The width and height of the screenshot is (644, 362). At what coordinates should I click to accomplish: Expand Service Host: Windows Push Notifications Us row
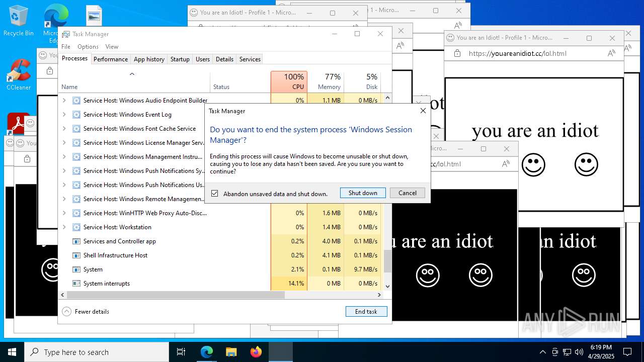(x=64, y=185)
